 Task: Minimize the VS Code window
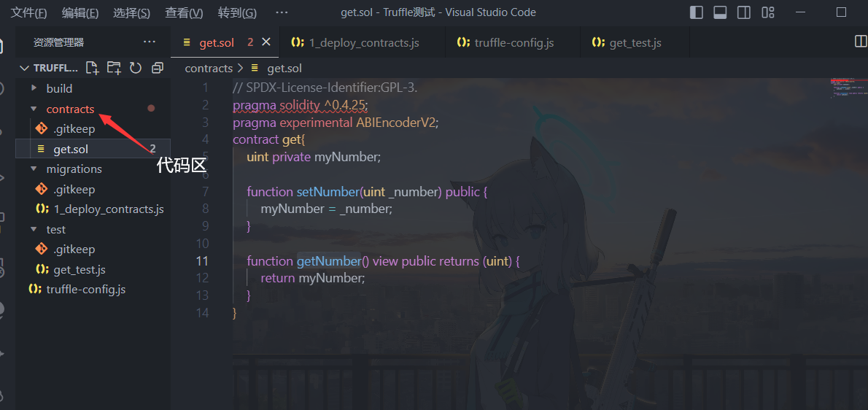802,12
